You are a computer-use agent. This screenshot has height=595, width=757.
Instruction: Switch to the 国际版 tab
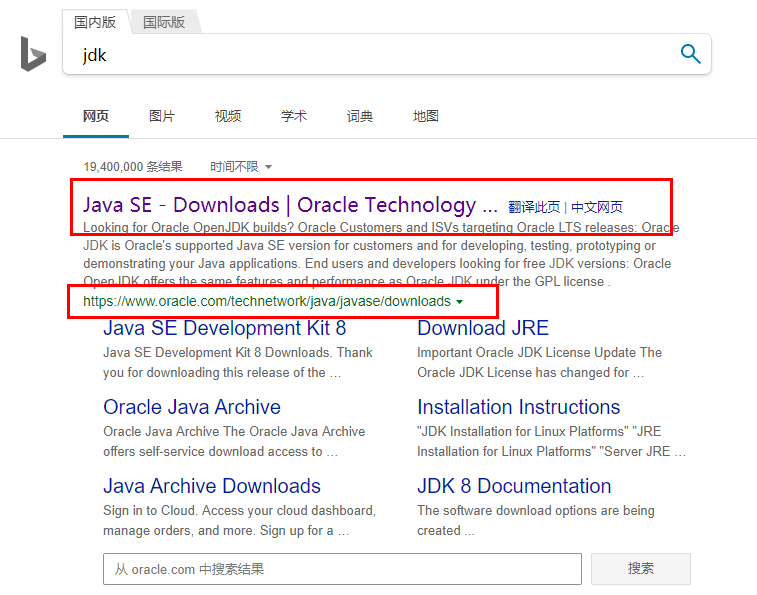point(164,22)
